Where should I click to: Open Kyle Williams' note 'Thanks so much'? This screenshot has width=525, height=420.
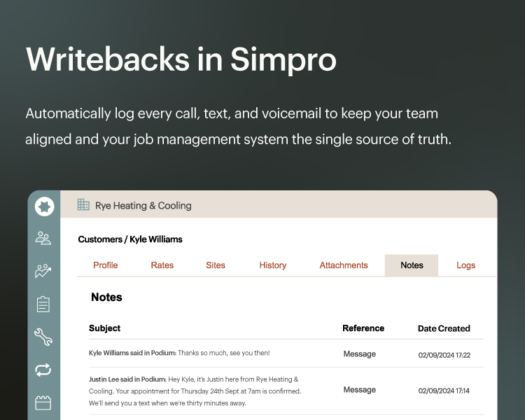click(x=179, y=353)
